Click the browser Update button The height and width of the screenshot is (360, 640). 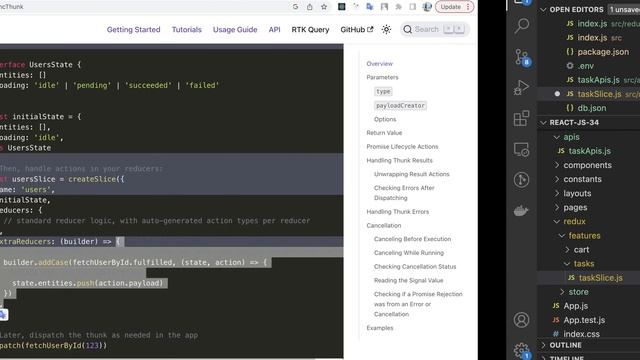tap(454, 7)
